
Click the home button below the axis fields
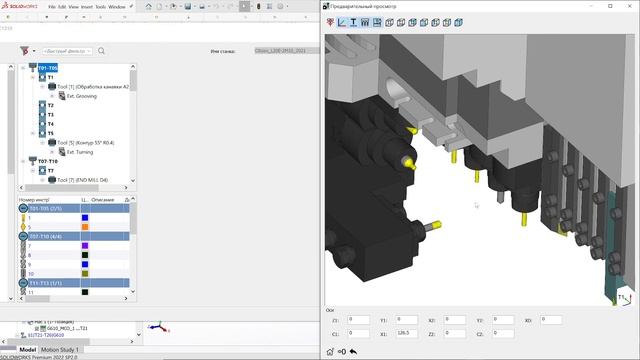tap(330, 351)
